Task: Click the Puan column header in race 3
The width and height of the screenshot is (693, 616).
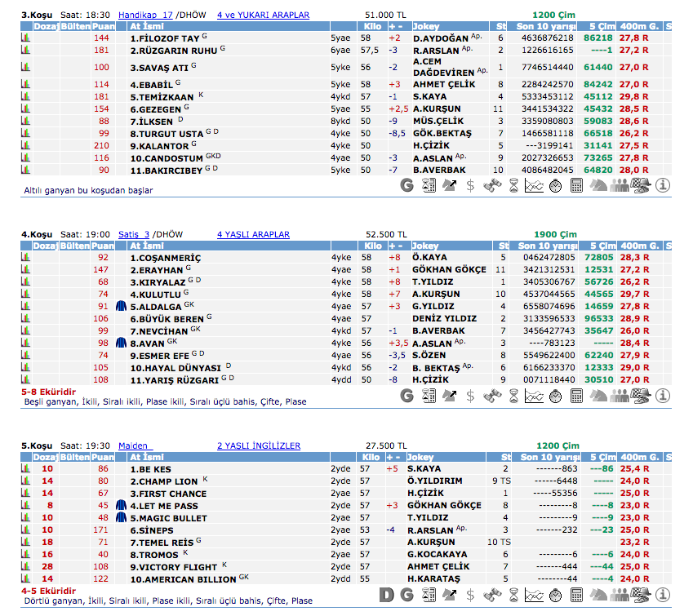Action: coord(101,27)
